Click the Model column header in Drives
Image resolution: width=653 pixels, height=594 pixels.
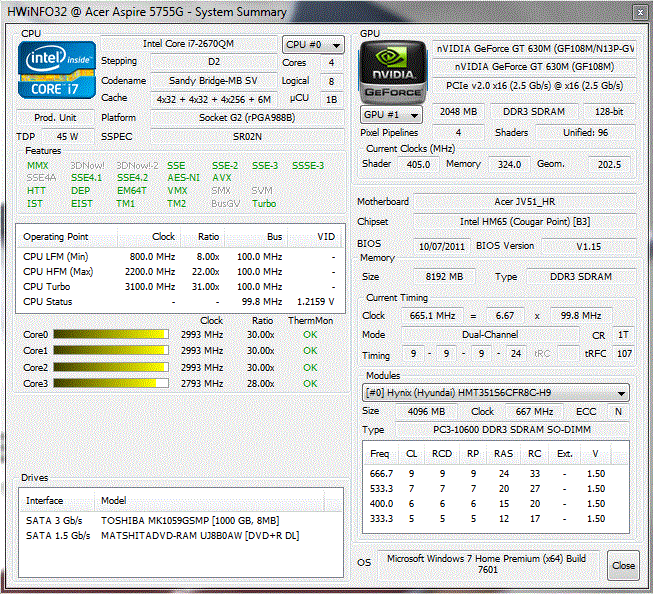coord(209,500)
